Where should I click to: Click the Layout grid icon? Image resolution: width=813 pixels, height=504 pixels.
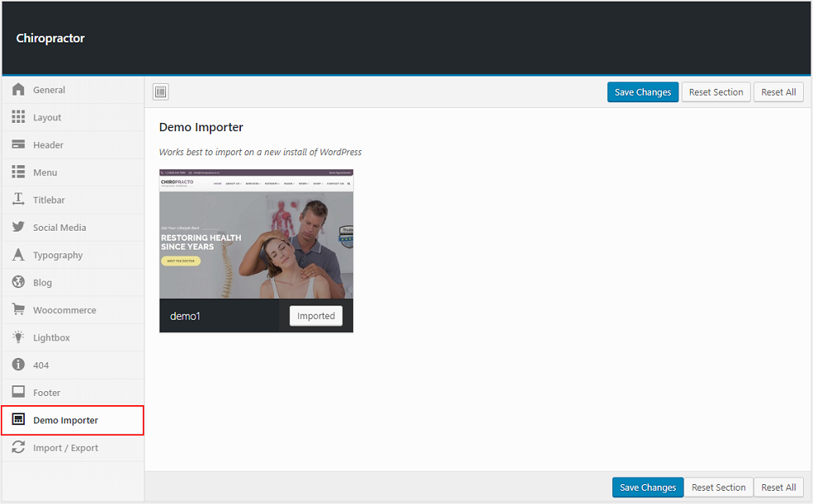[18, 117]
